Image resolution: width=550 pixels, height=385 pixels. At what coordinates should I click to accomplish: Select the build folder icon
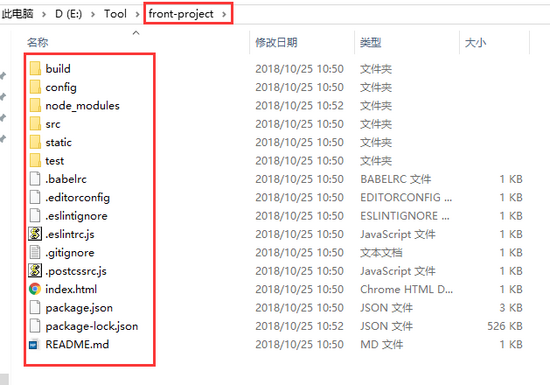tap(35, 68)
